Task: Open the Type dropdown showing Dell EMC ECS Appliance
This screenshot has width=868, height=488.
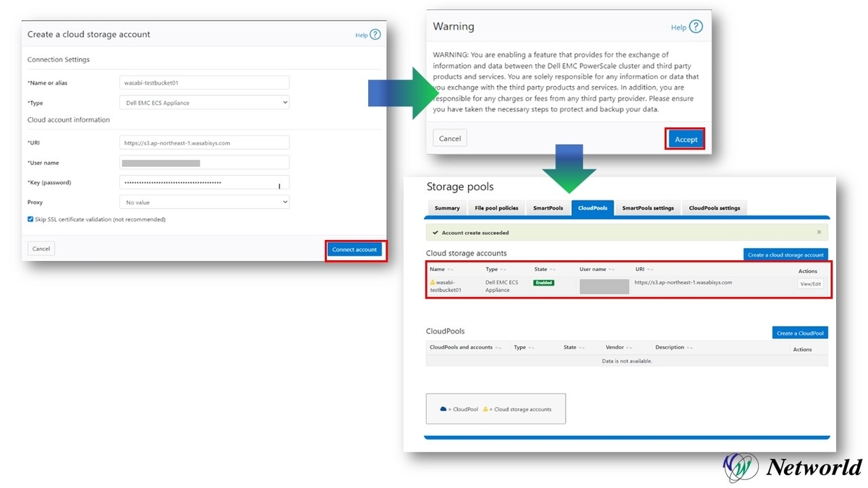Action: [x=205, y=103]
